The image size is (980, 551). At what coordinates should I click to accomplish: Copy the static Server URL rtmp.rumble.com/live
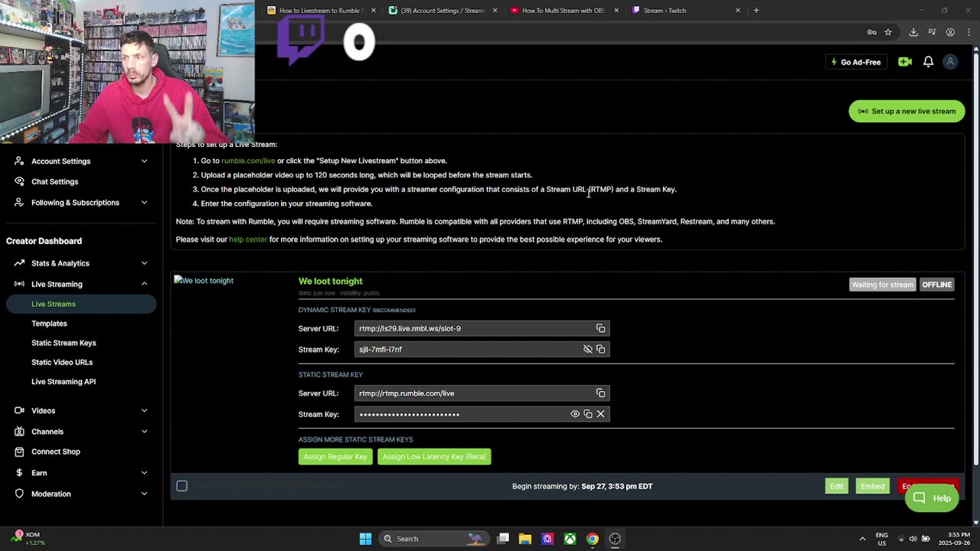point(600,393)
